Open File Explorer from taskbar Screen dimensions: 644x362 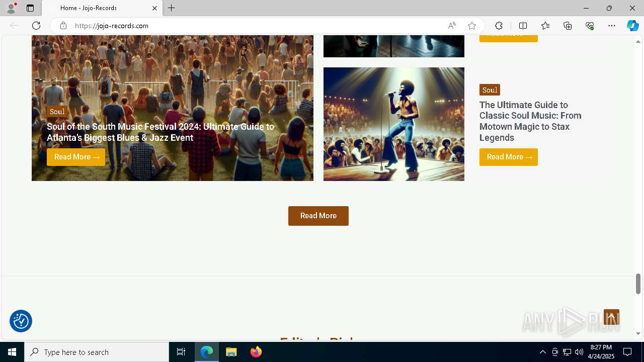[231, 352]
